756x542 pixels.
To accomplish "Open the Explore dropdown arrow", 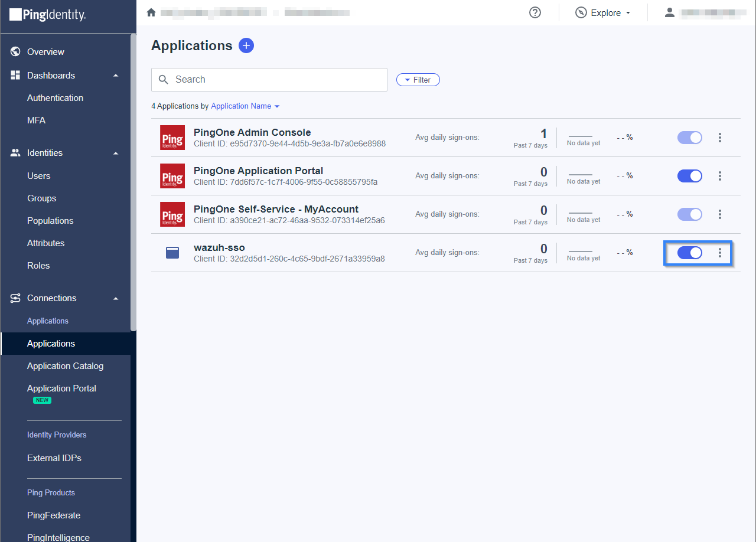I will 628,13.
